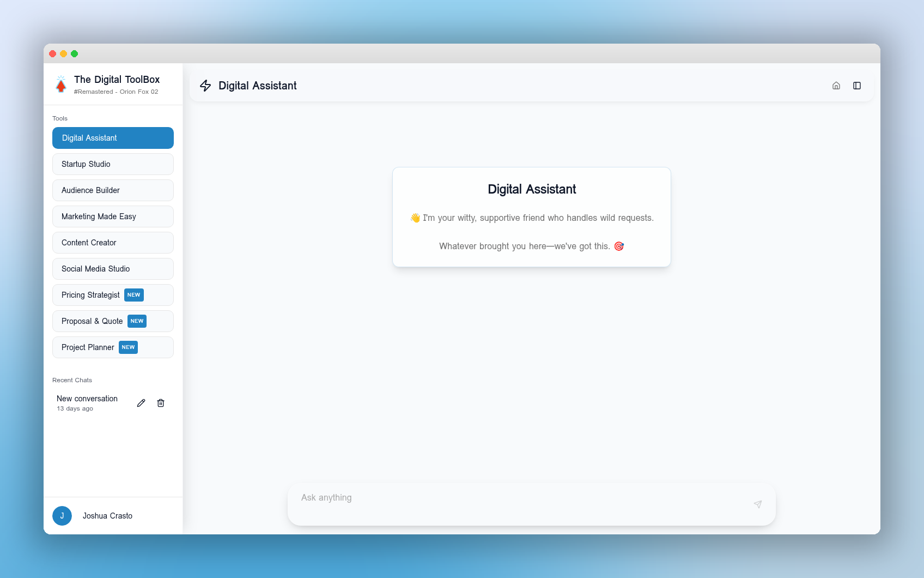The height and width of the screenshot is (578, 924).
Task: Maximize the window with green button
Action: [75, 53]
